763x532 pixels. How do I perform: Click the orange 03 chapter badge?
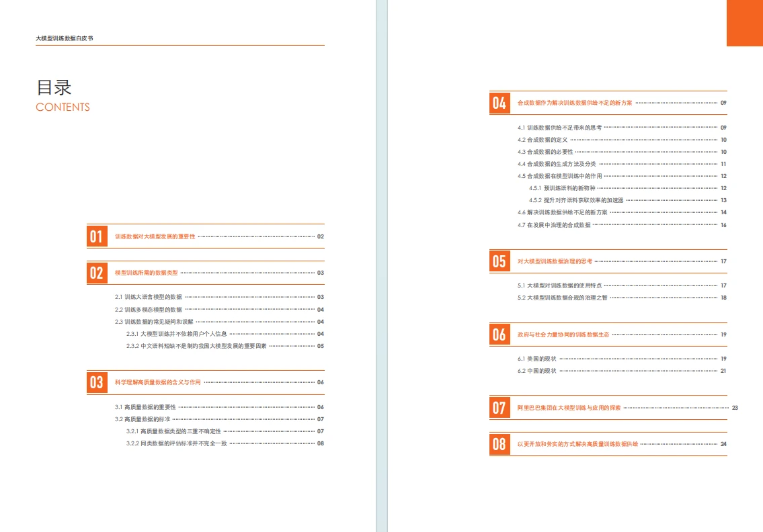point(97,382)
